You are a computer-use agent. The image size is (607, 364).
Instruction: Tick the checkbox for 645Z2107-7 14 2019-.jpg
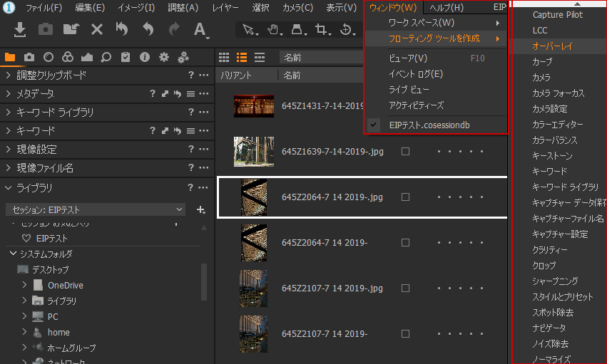click(405, 288)
